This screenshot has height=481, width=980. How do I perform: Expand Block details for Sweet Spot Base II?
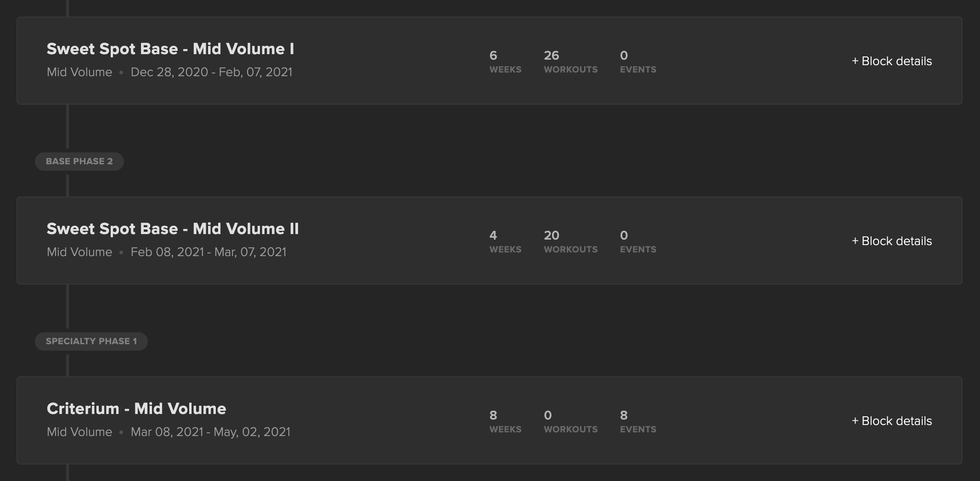pyautogui.click(x=892, y=241)
